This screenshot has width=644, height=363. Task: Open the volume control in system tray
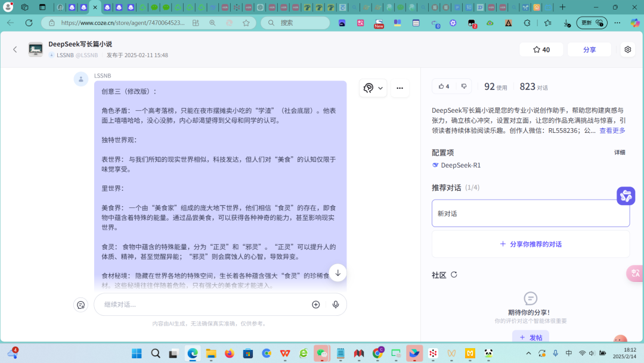click(x=592, y=353)
